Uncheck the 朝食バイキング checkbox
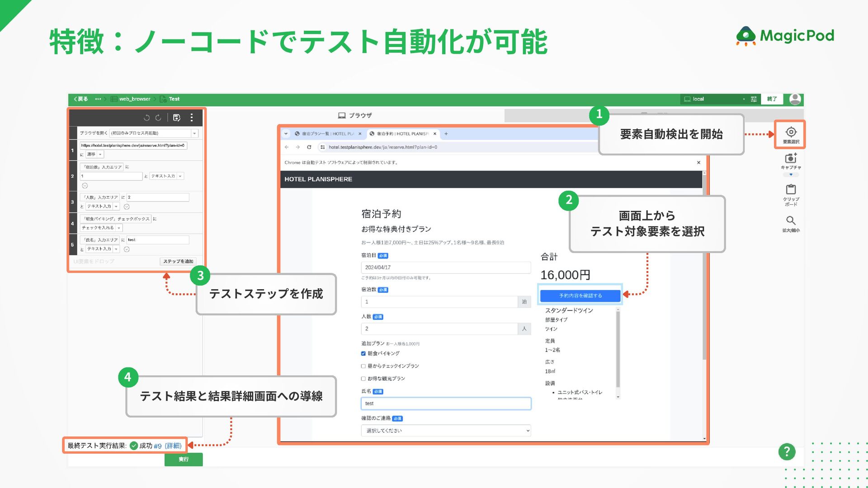868x488 pixels. (x=363, y=354)
